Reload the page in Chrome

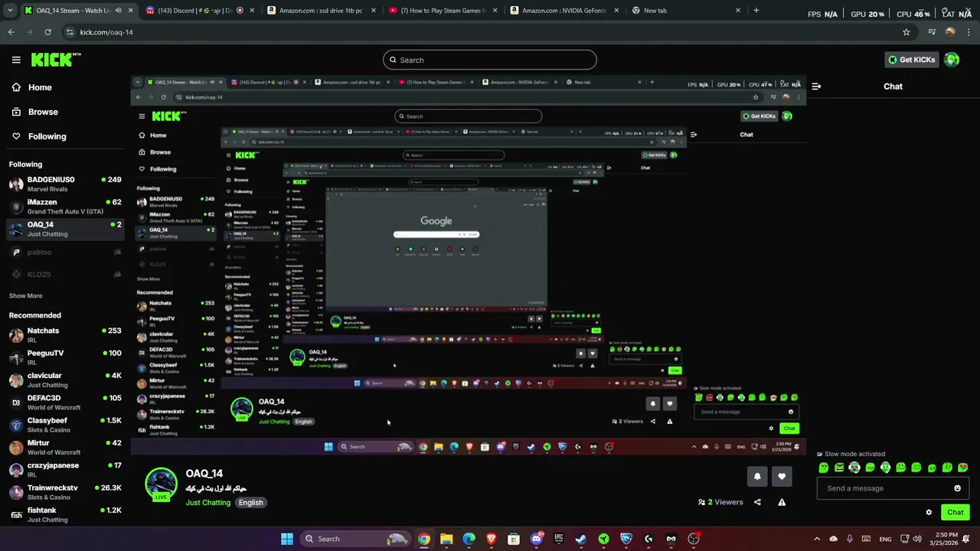(x=47, y=32)
